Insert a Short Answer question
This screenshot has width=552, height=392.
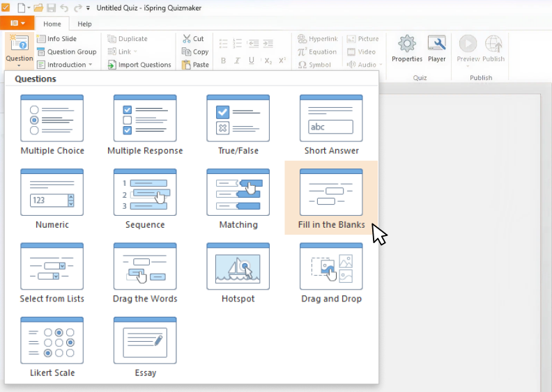(x=331, y=125)
